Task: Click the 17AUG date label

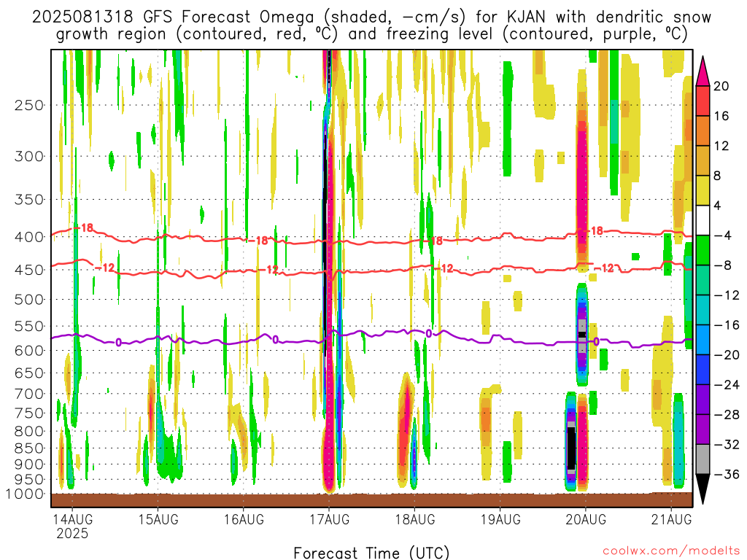Action: 329,519
